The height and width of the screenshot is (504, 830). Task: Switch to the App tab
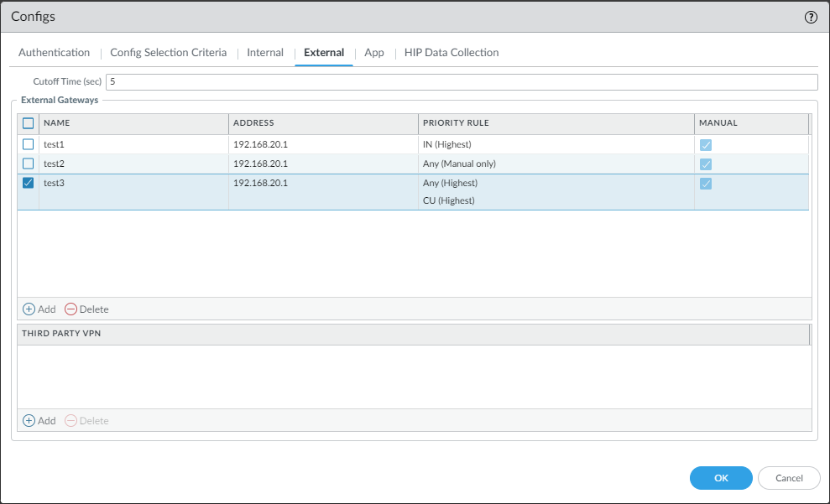pos(374,52)
